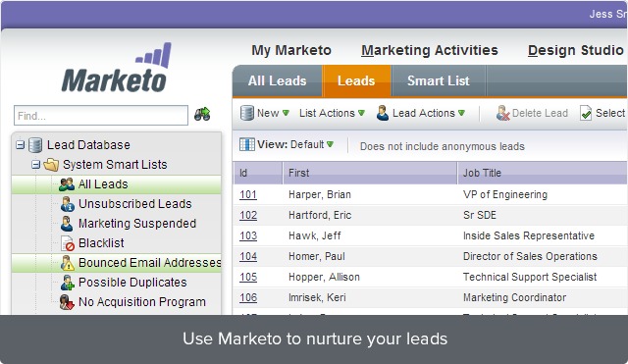Select the Blacklist document icon
This screenshot has height=364, width=628.
point(68,243)
